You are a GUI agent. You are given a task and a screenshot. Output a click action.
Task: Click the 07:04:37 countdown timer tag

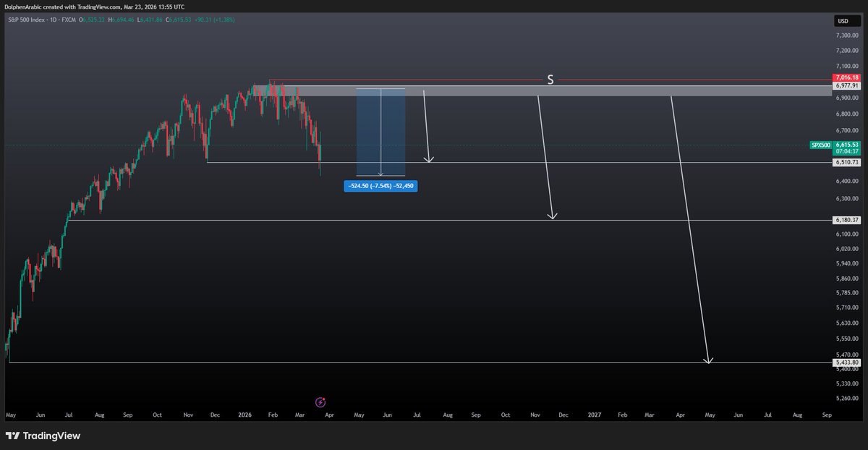pyautogui.click(x=846, y=152)
